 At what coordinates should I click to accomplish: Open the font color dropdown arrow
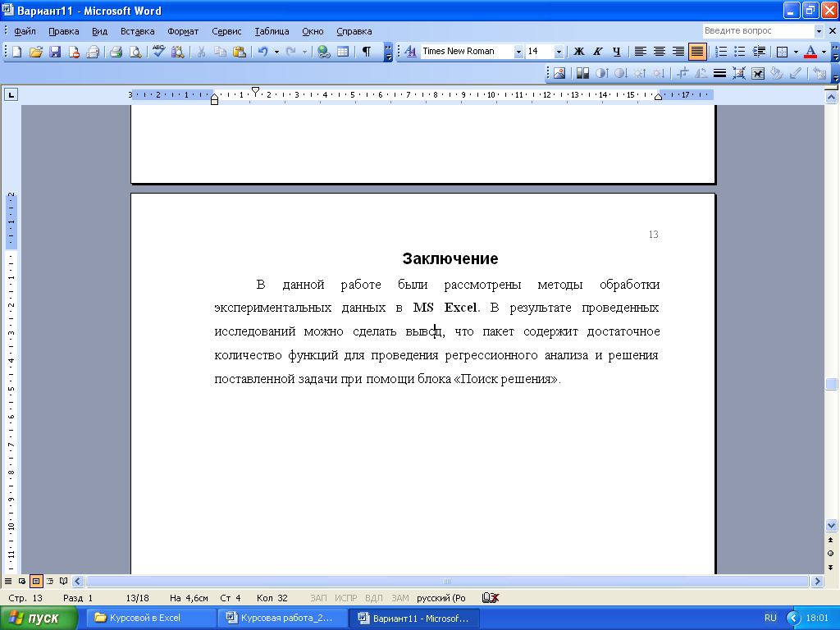[823, 52]
